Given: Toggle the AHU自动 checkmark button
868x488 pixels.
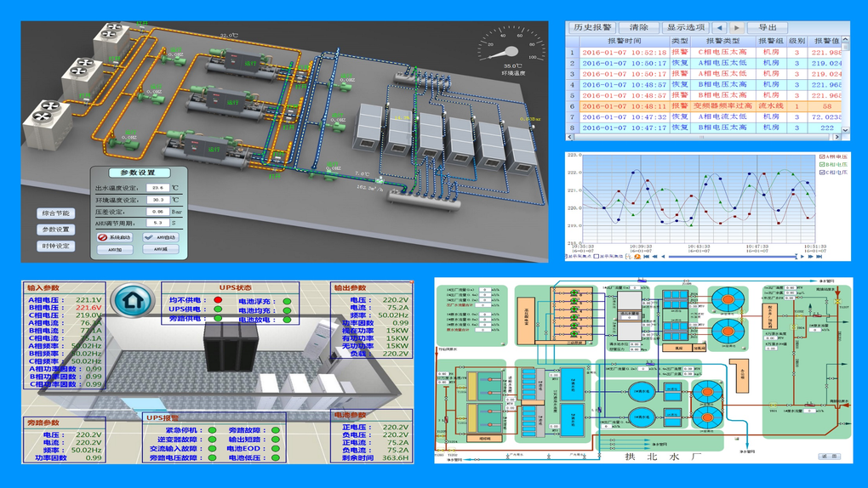Looking at the screenshot, I should [161, 237].
